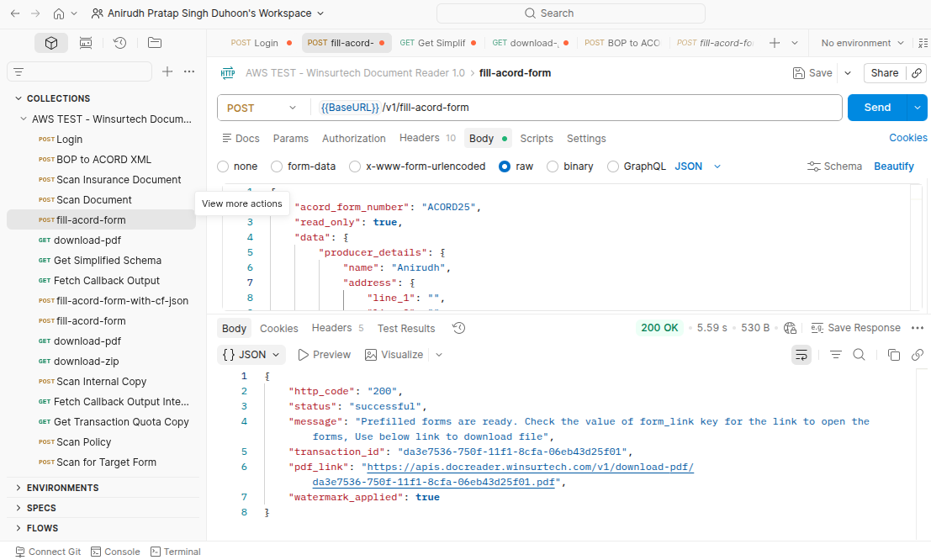Open the Params request tab
The height and width of the screenshot is (560, 931).
(x=290, y=139)
